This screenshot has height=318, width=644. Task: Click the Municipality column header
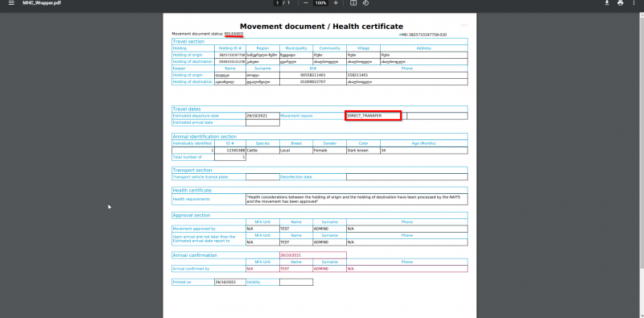pyautogui.click(x=296, y=48)
